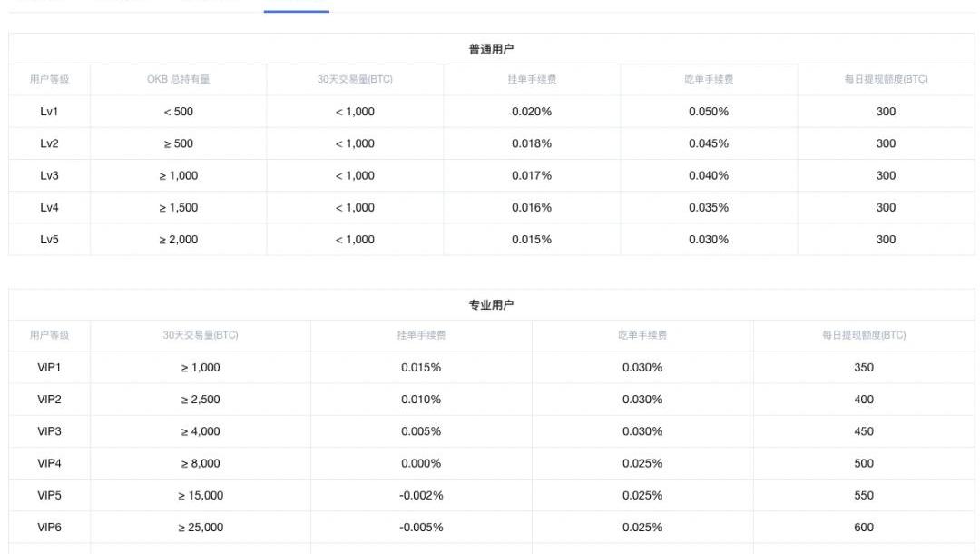Click the ≥ 2,500 volume cell for VIP2
Viewport: 980px width, 554px height.
201,400
